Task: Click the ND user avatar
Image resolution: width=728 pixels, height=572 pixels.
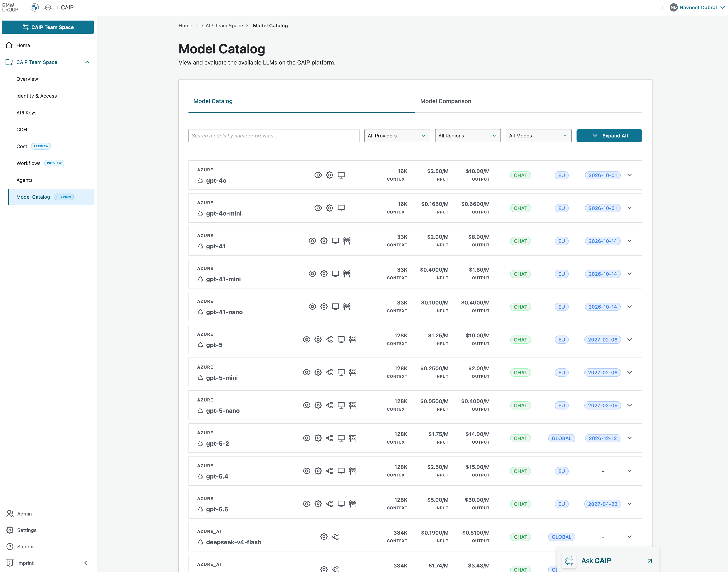Action: pyautogui.click(x=673, y=7)
